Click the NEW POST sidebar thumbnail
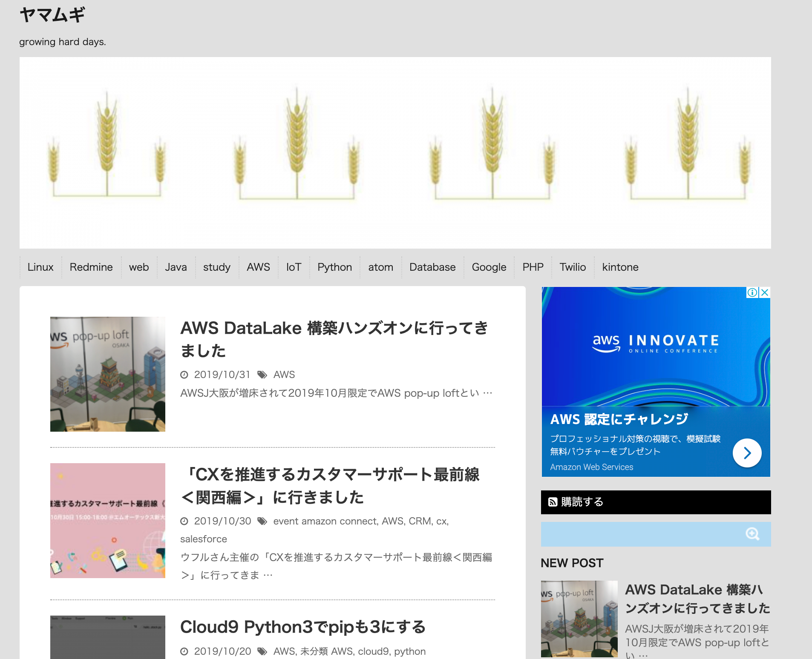Image resolution: width=812 pixels, height=659 pixels. (x=579, y=619)
